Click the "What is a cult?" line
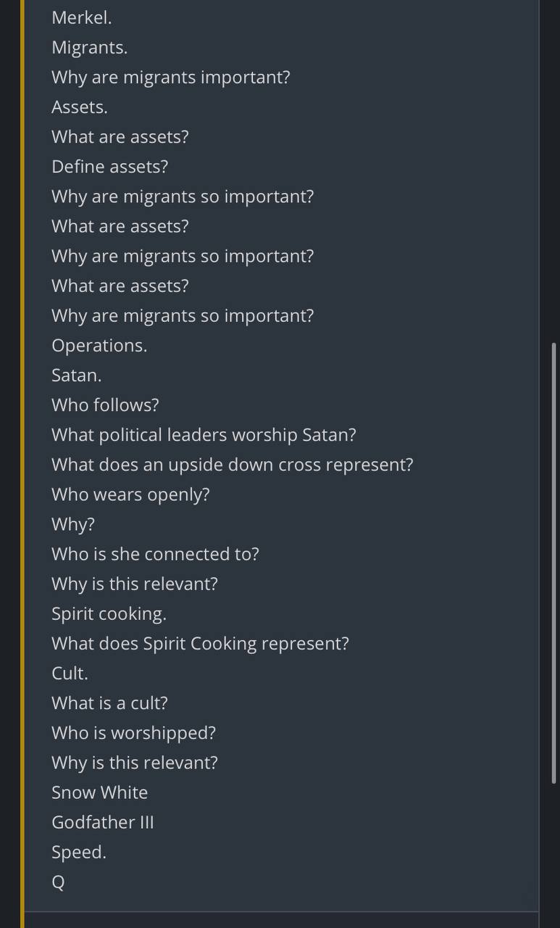 pos(109,702)
